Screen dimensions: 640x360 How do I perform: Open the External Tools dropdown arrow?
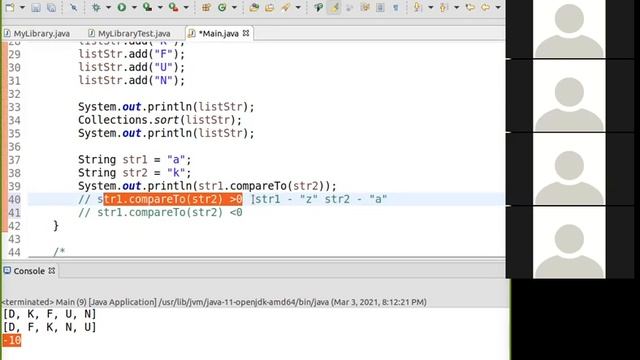point(186,7)
